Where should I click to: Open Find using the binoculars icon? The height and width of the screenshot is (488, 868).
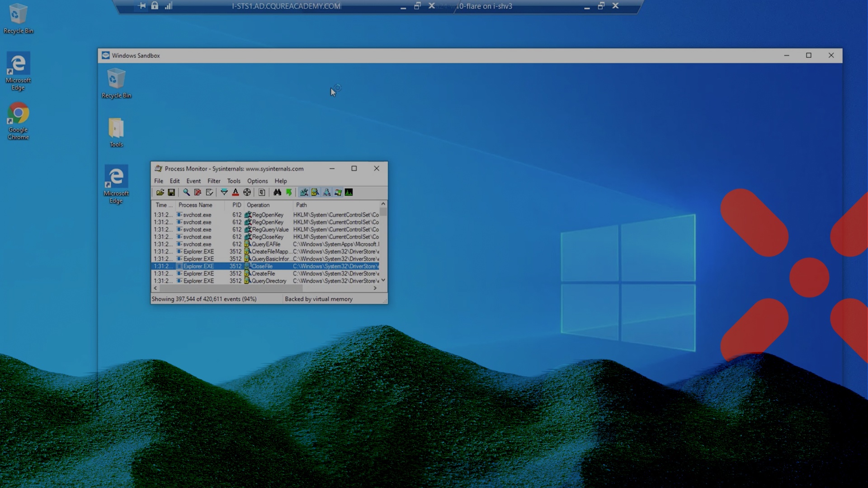point(277,192)
